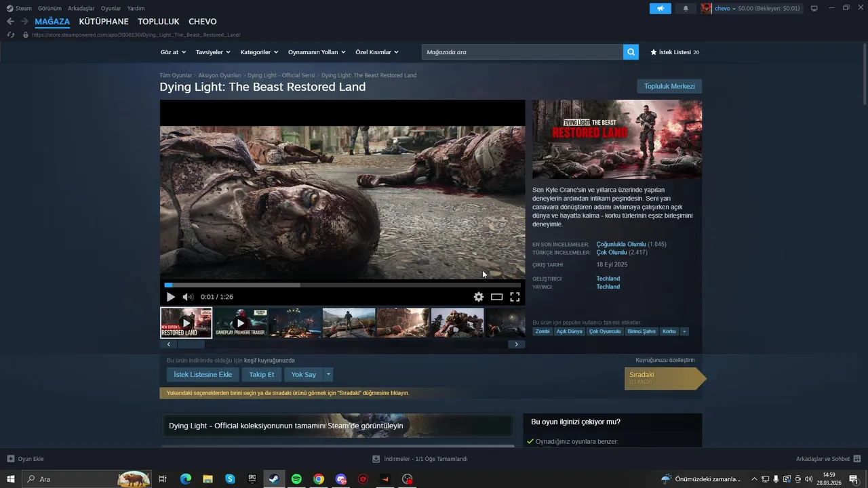Click the Zombi tag

click(x=542, y=331)
